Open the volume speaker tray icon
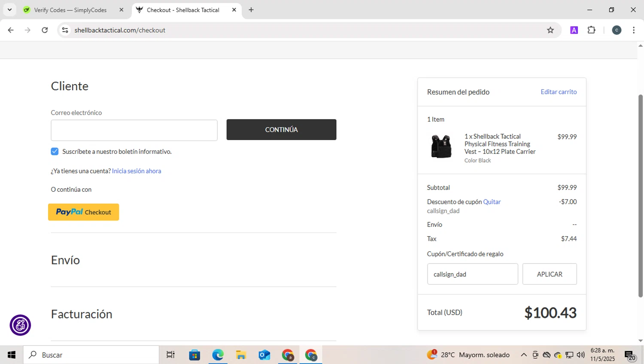644x364 pixels. (581, 355)
